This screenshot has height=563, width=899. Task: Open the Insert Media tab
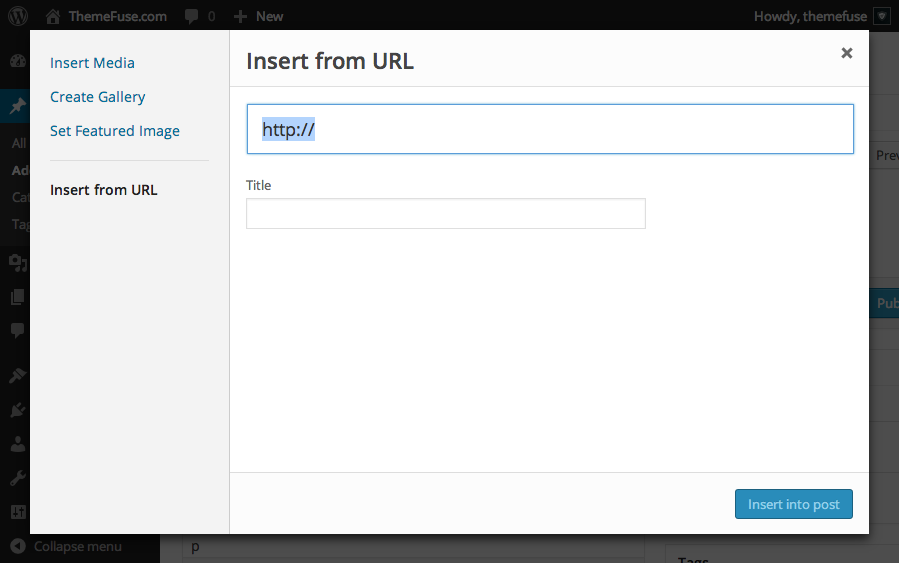coord(92,62)
